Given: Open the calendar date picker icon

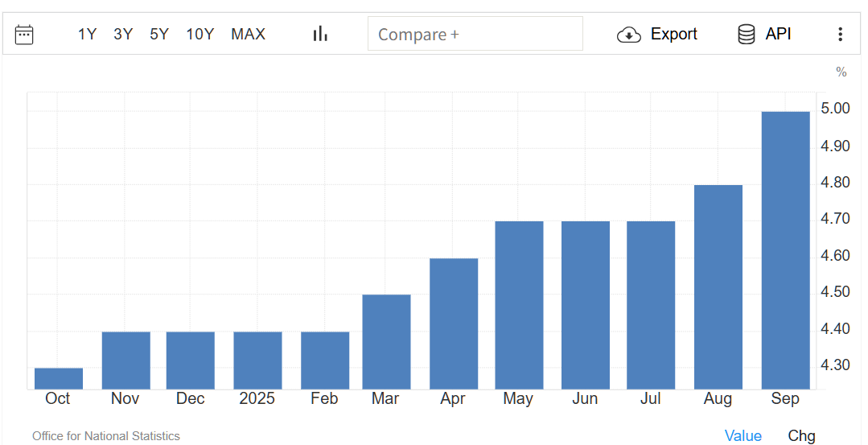Looking at the screenshot, I should (24, 35).
